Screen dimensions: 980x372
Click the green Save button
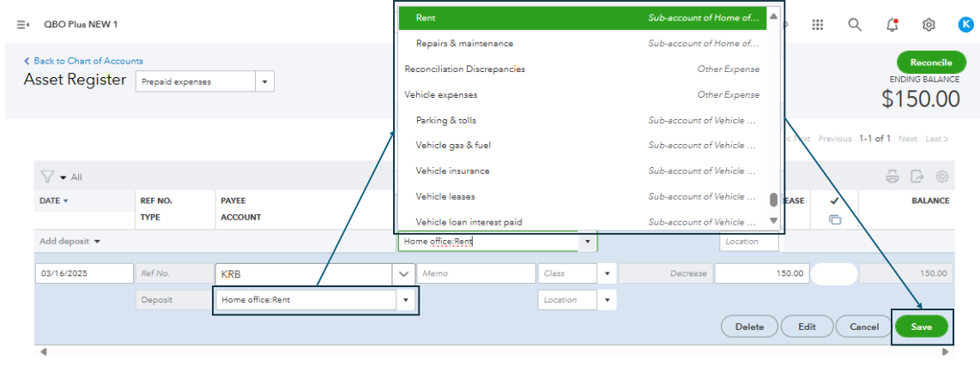pyautogui.click(x=922, y=327)
